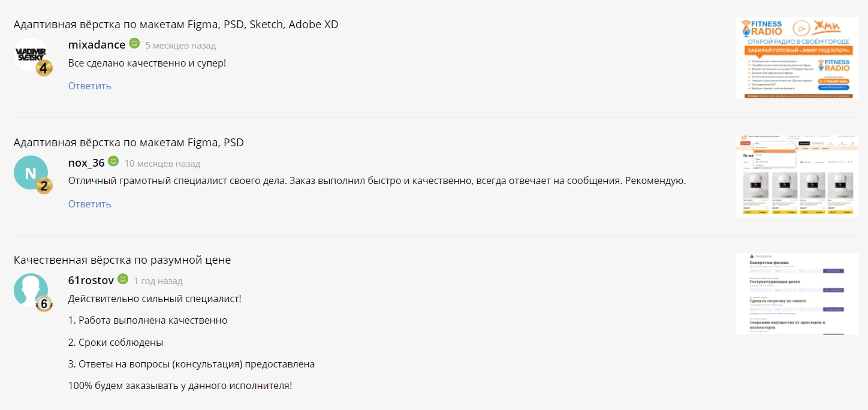Reply to nox_36's review via Ответить
The image size is (868, 410).
[x=89, y=204]
